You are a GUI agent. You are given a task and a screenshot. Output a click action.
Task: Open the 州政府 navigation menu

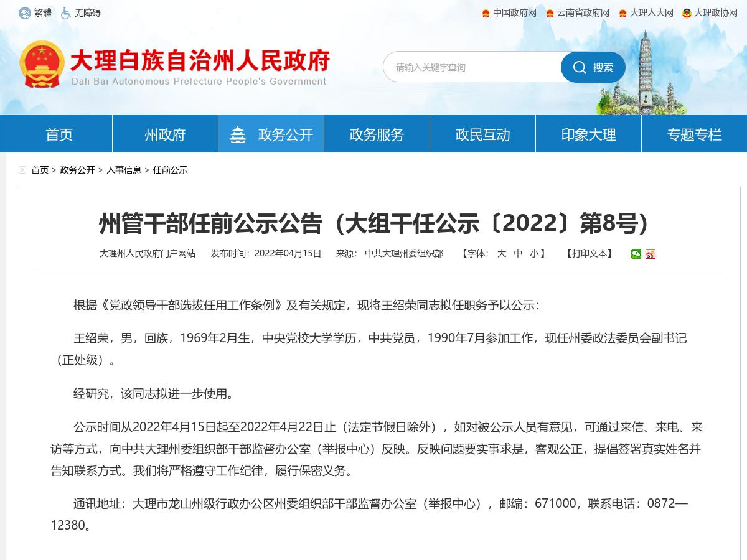tap(164, 133)
